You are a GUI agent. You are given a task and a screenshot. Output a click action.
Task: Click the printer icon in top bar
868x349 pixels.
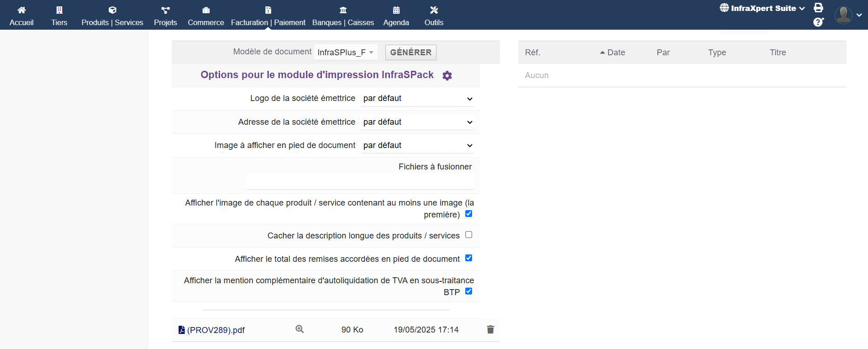818,8
